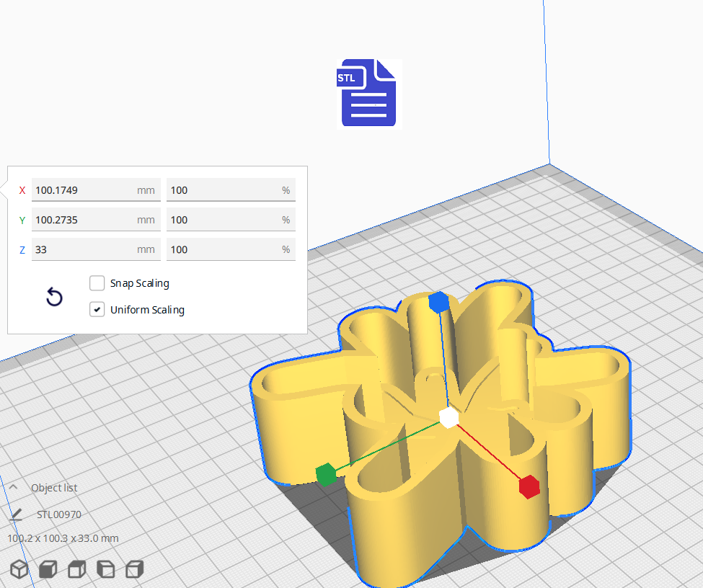Click the red X-axis scale handle
703x588 pixels.
(x=529, y=486)
